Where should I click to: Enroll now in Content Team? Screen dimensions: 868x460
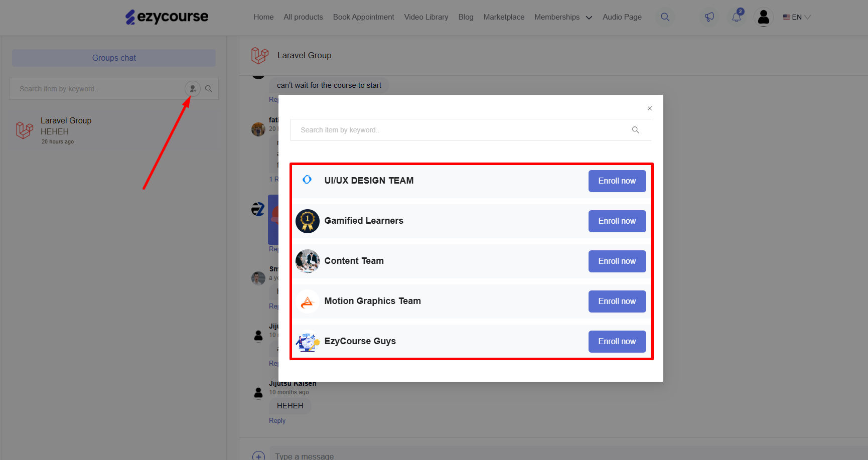click(617, 261)
